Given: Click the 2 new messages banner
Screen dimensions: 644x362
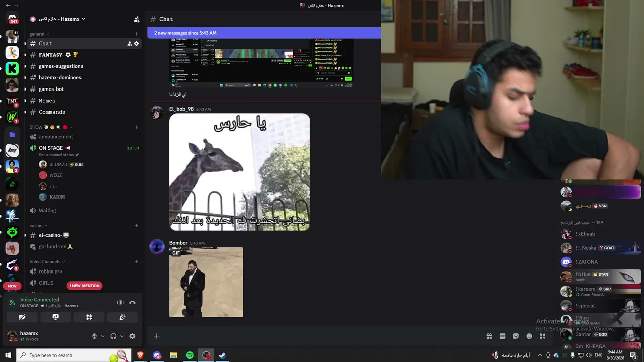Looking at the screenshot, I should [x=264, y=33].
